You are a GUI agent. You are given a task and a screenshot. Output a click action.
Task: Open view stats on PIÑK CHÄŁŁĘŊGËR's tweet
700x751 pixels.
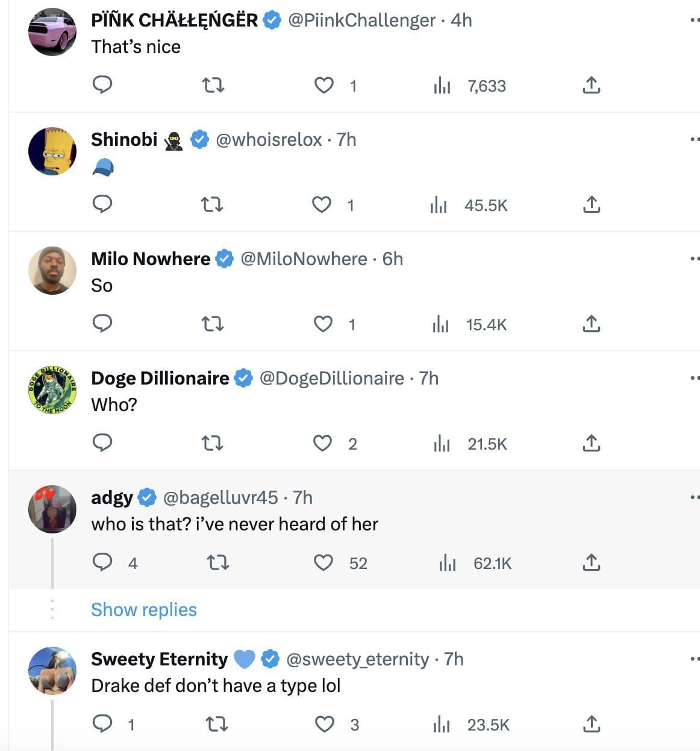coord(442,86)
